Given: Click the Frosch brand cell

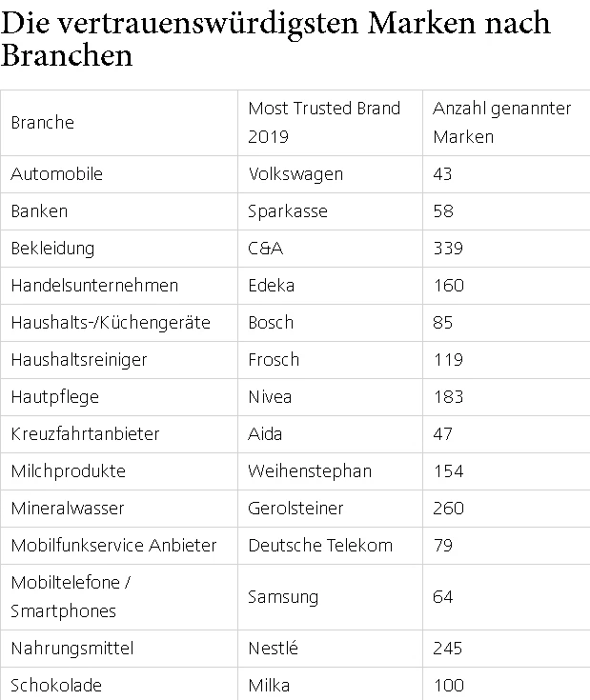Looking at the screenshot, I should [274, 360].
